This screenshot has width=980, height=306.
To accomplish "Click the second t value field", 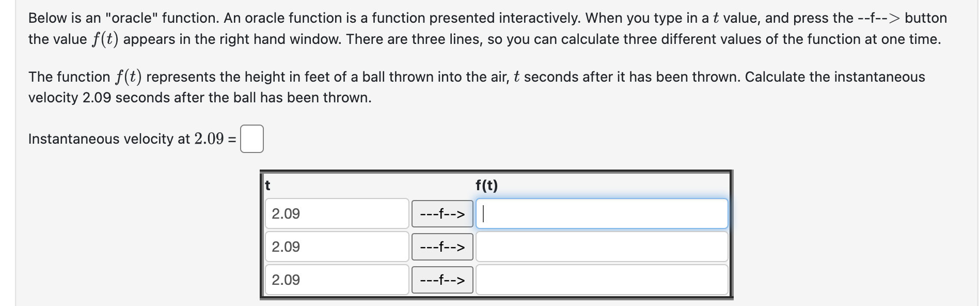I will [x=336, y=247].
